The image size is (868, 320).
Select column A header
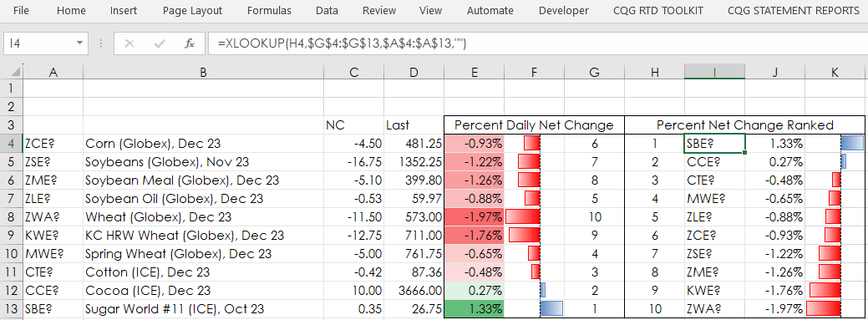coord(53,71)
